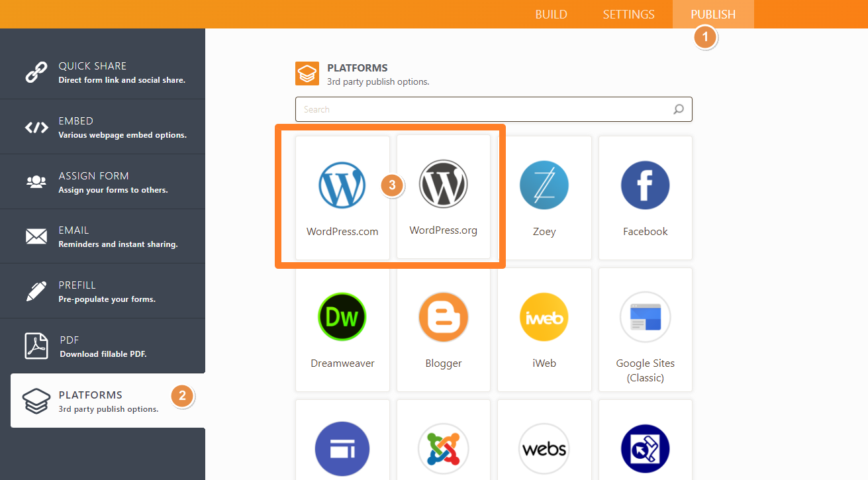Screen dimensions: 868x480
Task: Switch to the BUILD tab
Action: (551, 15)
